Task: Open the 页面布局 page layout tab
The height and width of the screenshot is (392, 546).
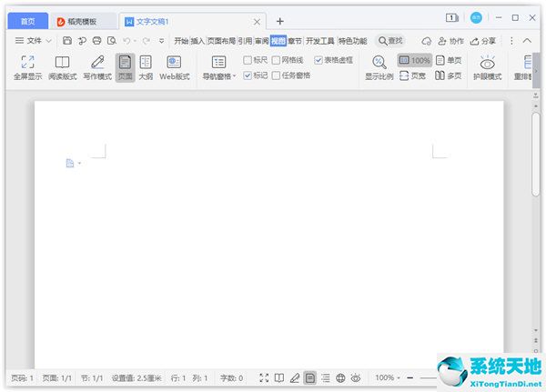Action: 221,41
